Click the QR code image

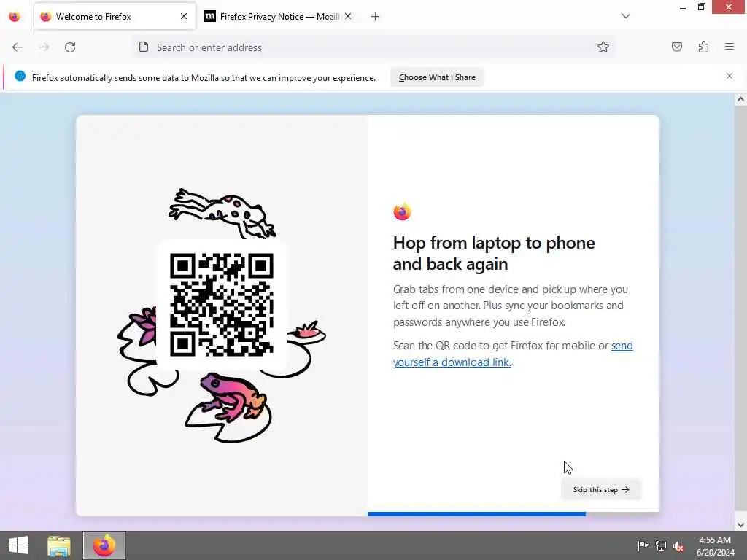coord(222,305)
